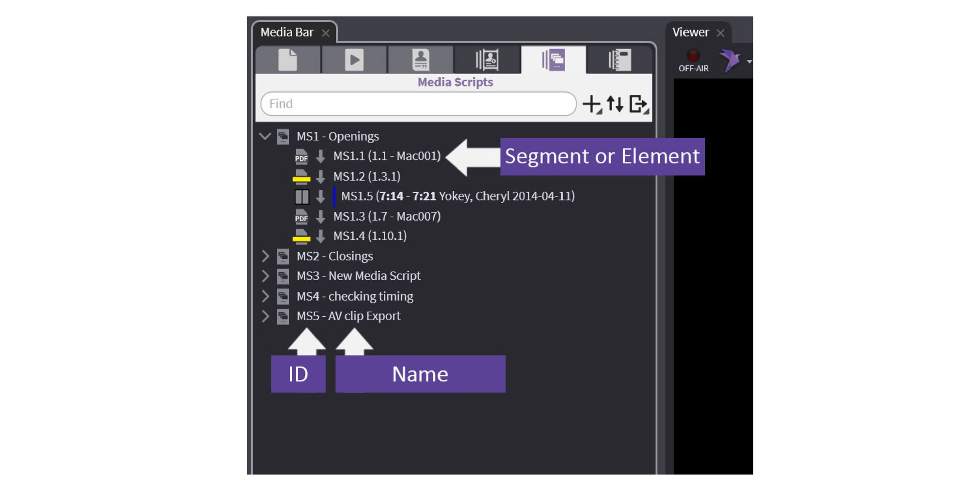Toggle the red OFF-AIR indicator
The image size is (980, 490).
(x=693, y=56)
